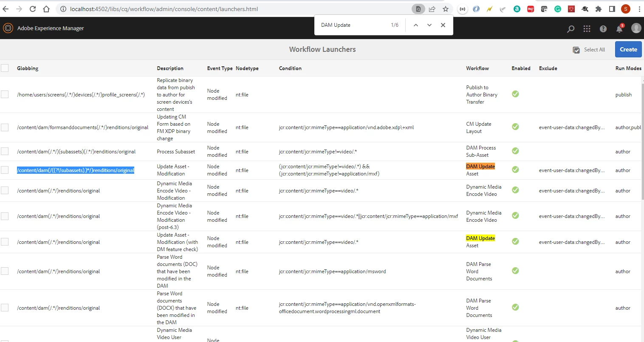Click the Select All button

(x=589, y=50)
